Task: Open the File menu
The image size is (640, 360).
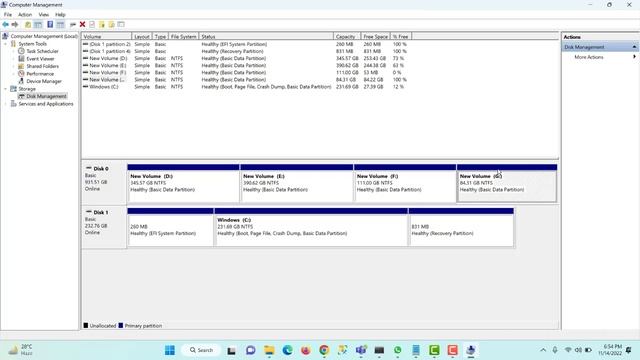Action: coord(8,15)
